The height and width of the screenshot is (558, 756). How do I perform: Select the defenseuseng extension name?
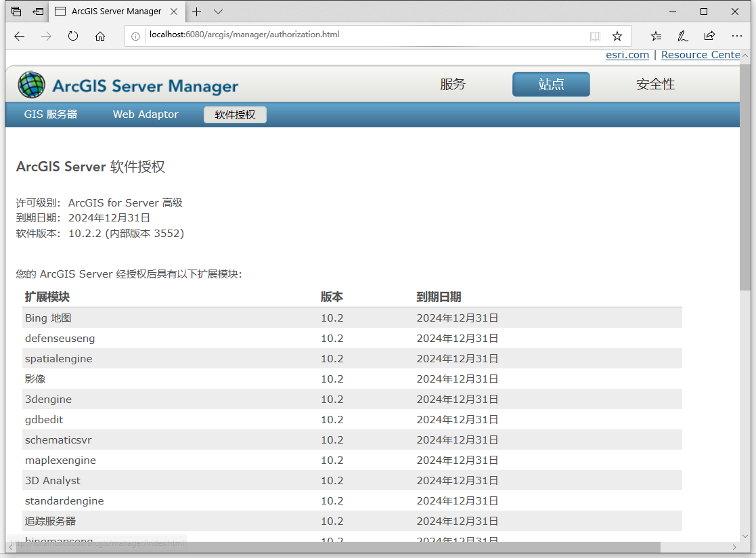(x=60, y=339)
